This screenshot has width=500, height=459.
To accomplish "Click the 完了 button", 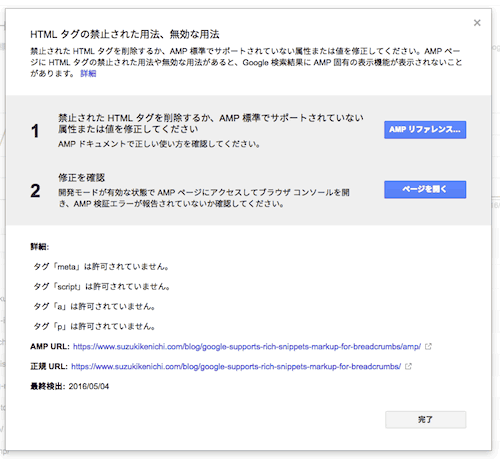I will [426, 420].
